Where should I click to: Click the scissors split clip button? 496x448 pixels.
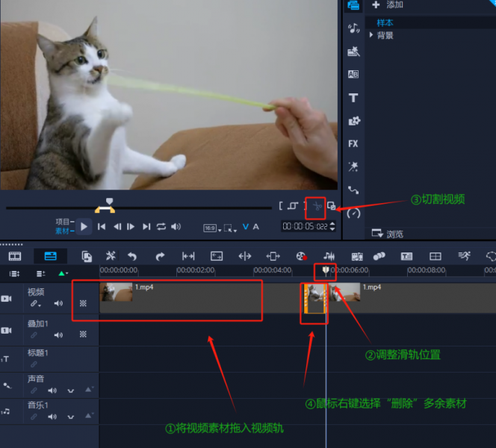pos(317,206)
